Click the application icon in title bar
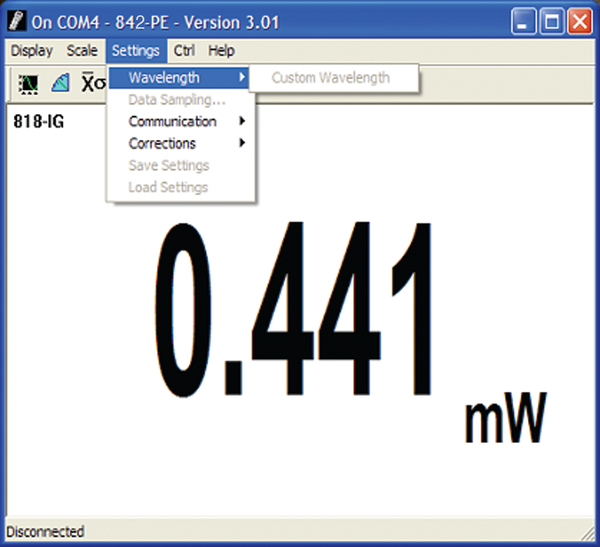Viewport: 600px width, 547px height. (18, 21)
